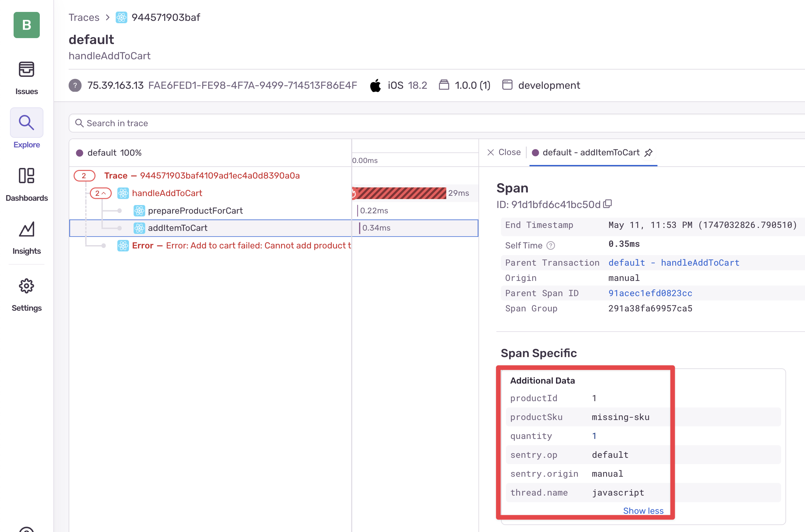
Task: Click the sentry.origin value manual
Action: 607,474
